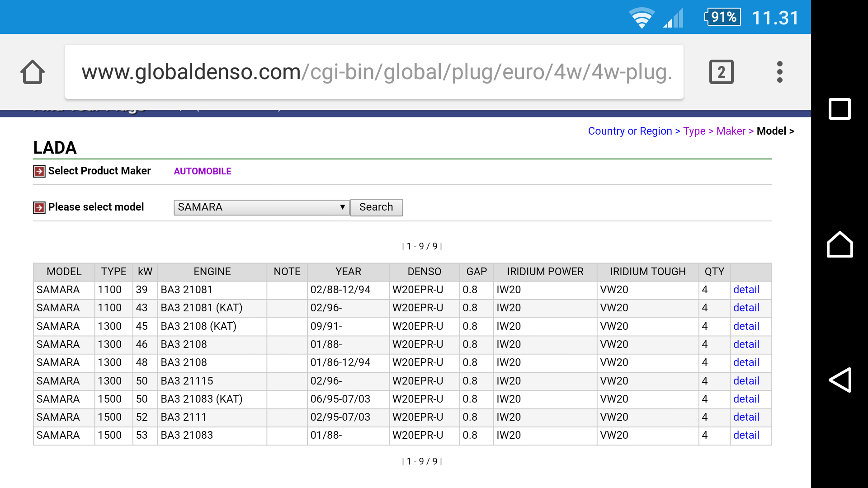
Task: Click the bottom pagination text 1 - 9 / 9
Action: pyautogui.click(x=422, y=461)
